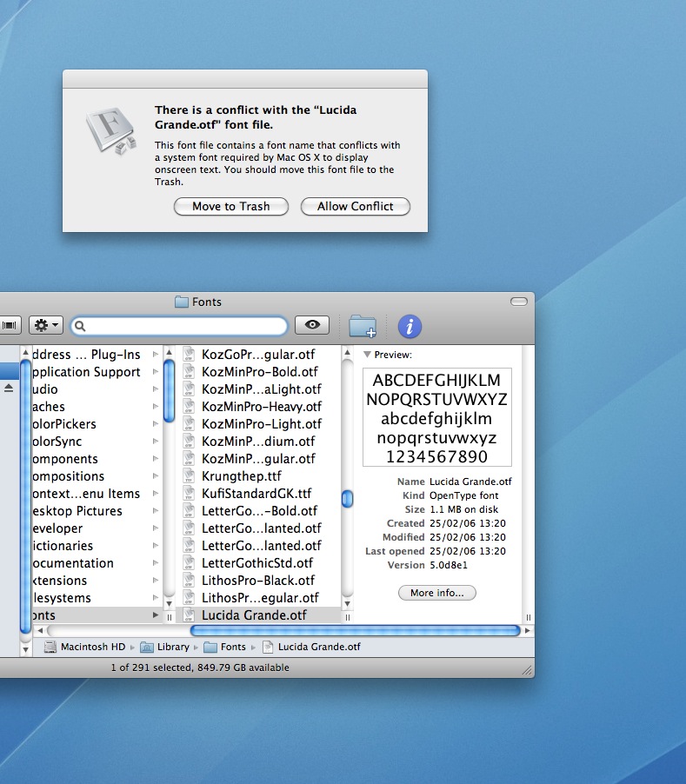Open the Documentation folder row
The height and width of the screenshot is (784, 686).
tap(97, 563)
